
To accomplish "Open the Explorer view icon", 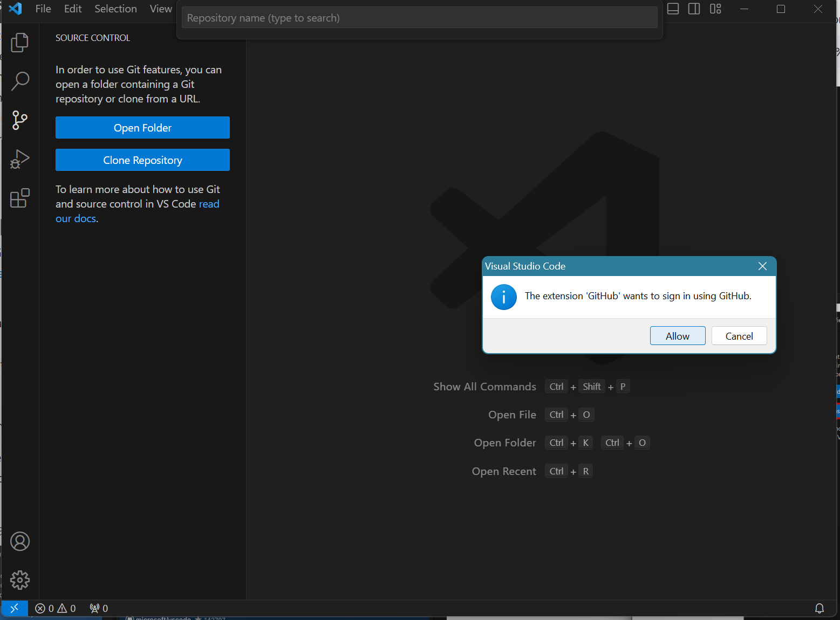I will (20, 43).
